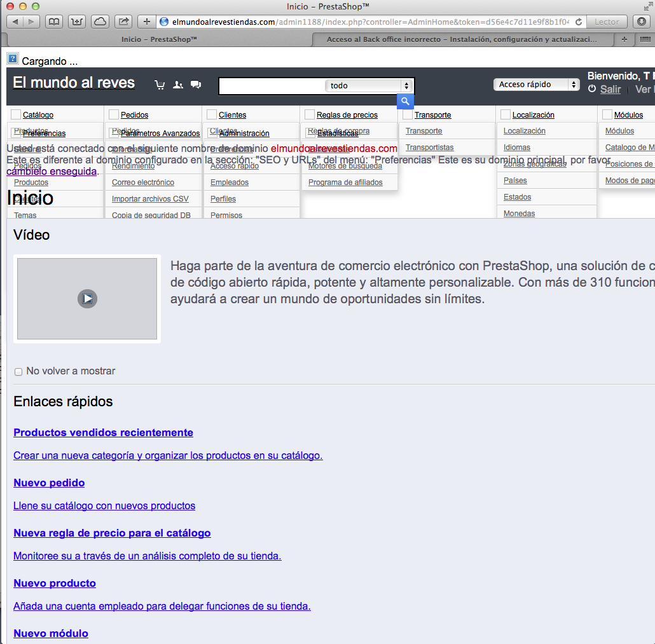Open the shopping cart icon in header

160,85
